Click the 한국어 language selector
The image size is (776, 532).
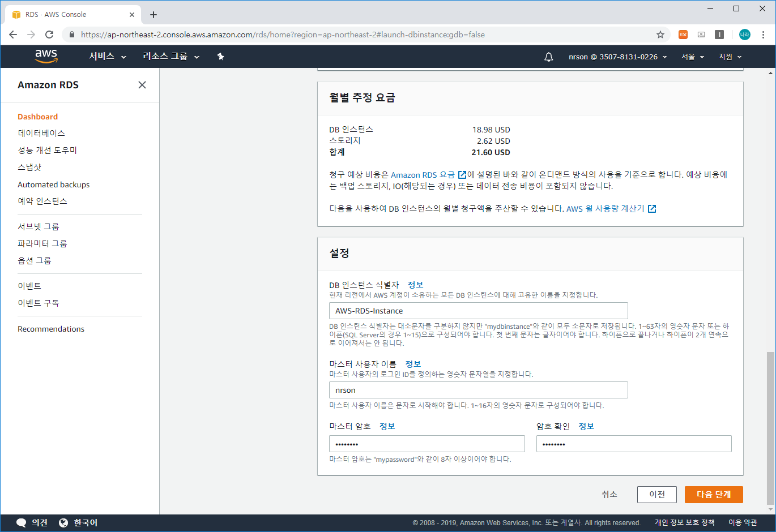[86, 523]
